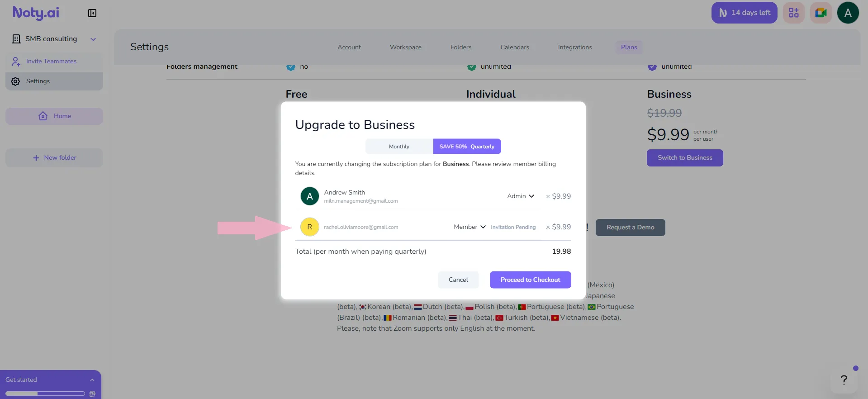
Task: Select Quarterly SAVE 50% billing option
Action: pyautogui.click(x=467, y=147)
